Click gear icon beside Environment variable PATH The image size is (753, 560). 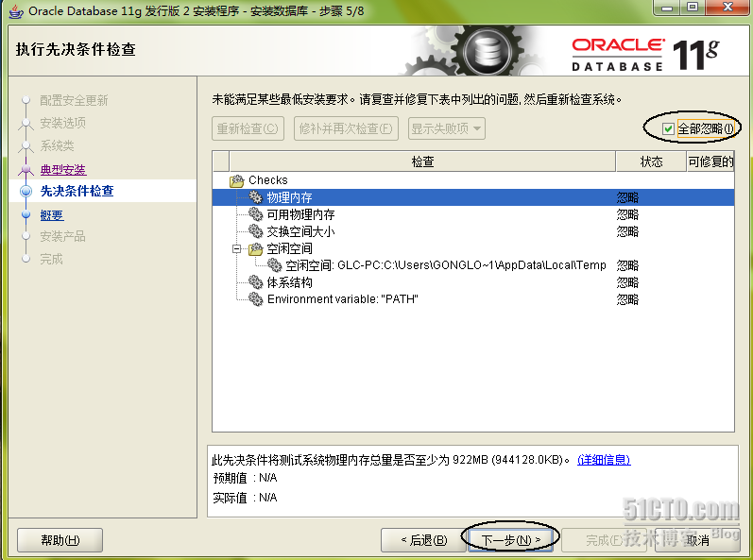pyautogui.click(x=255, y=299)
